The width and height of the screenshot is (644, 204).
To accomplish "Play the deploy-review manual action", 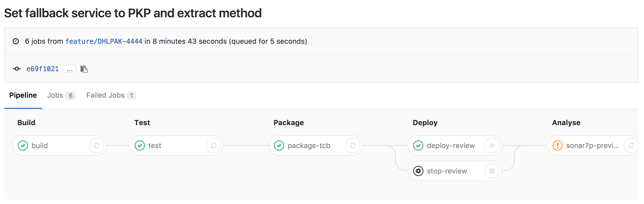I will (x=492, y=146).
